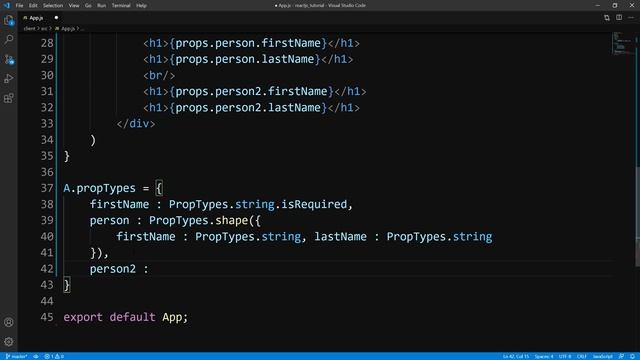Split the editor to the right
Screen dimensions: 640x360
(619, 18)
